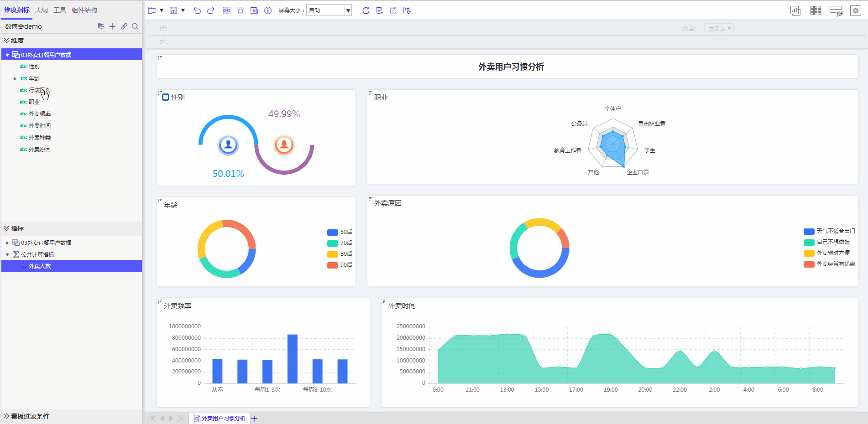Click the refresh icon in toolbar

point(366,10)
